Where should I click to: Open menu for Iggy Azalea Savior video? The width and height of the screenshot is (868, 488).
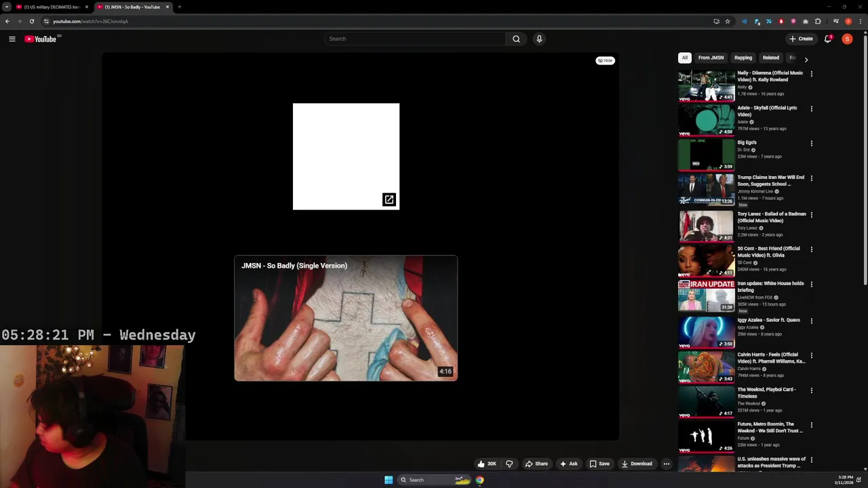(x=812, y=321)
